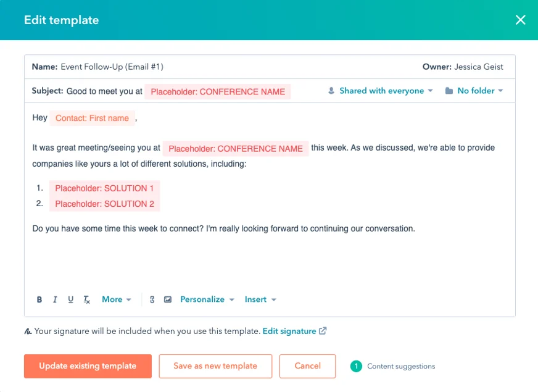Apply bold formatting in the editor
Viewport: 538px width, 392px height.
point(39,299)
